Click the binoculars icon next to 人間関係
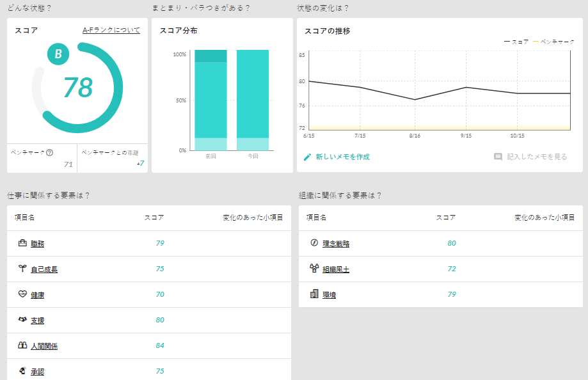The width and height of the screenshot is (588, 380). (22, 345)
